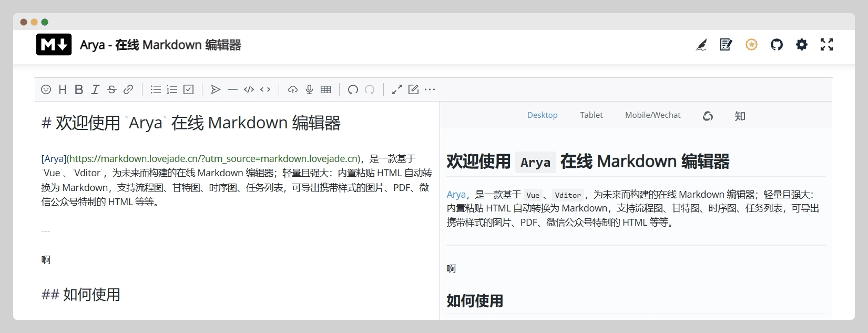Toggle bold formatting
The image size is (868, 333).
point(79,89)
